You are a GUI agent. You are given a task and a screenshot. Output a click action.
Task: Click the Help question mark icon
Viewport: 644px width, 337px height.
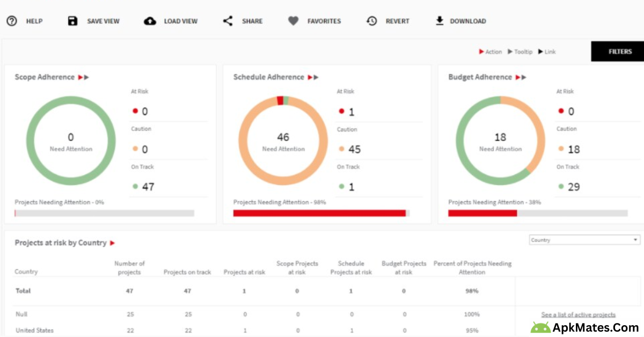pos(12,21)
